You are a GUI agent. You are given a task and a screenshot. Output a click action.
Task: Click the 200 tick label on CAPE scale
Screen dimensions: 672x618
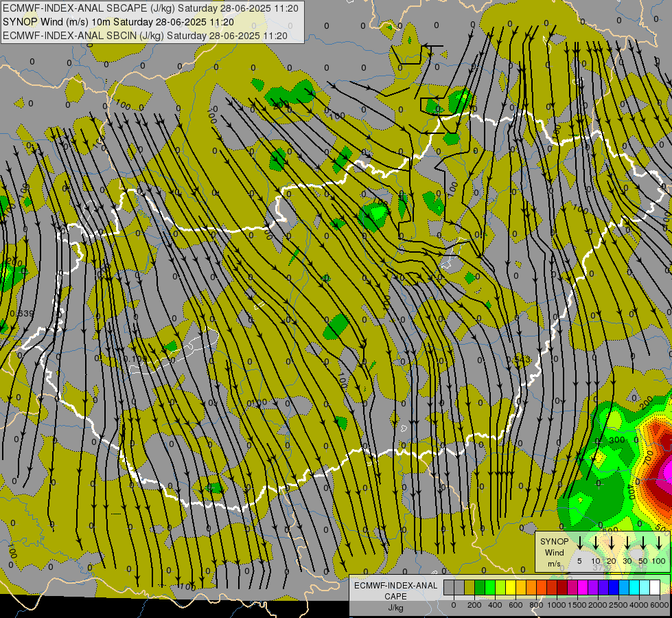click(x=474, y=605)
